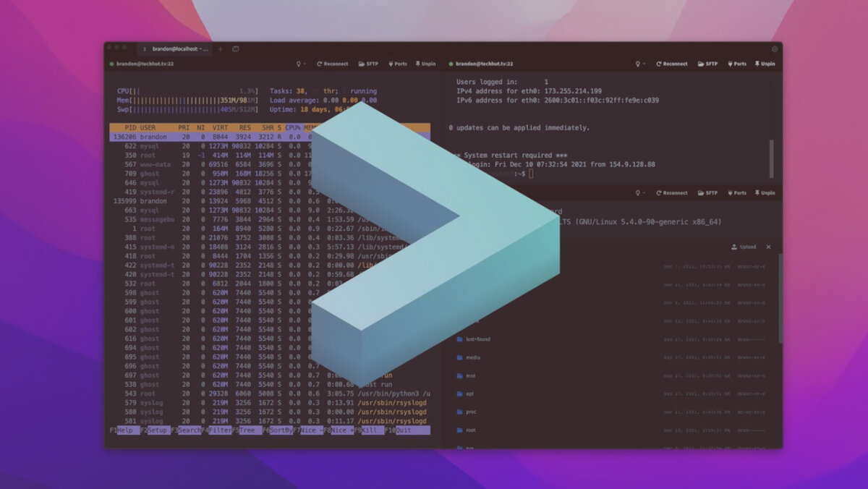Click the htop CPU usage meter bar
Image resolution: width=868 pixels, height=489 pixels.
(187, 91)
